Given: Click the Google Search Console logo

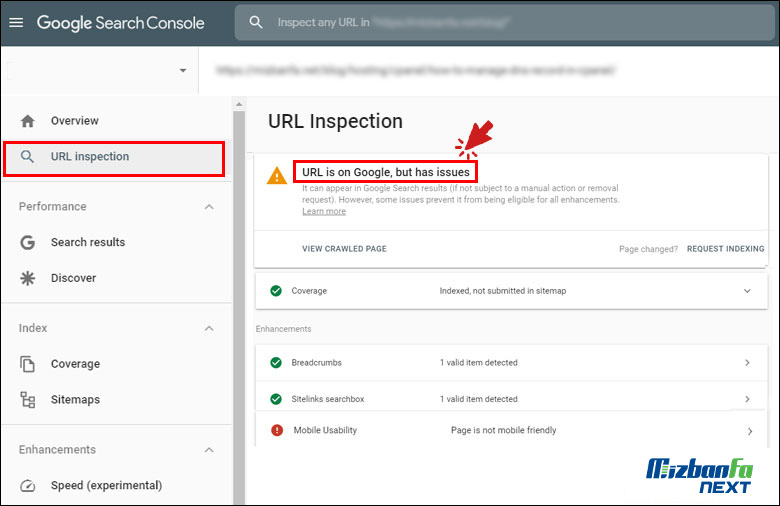Looking at the screenshot, I should pyautogui.click(x=120, y=23).
